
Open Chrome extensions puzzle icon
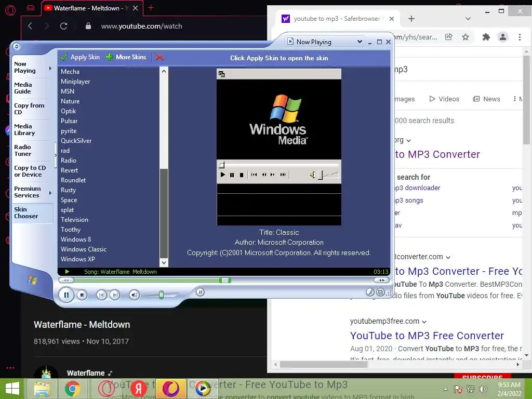tap(486, 37)
